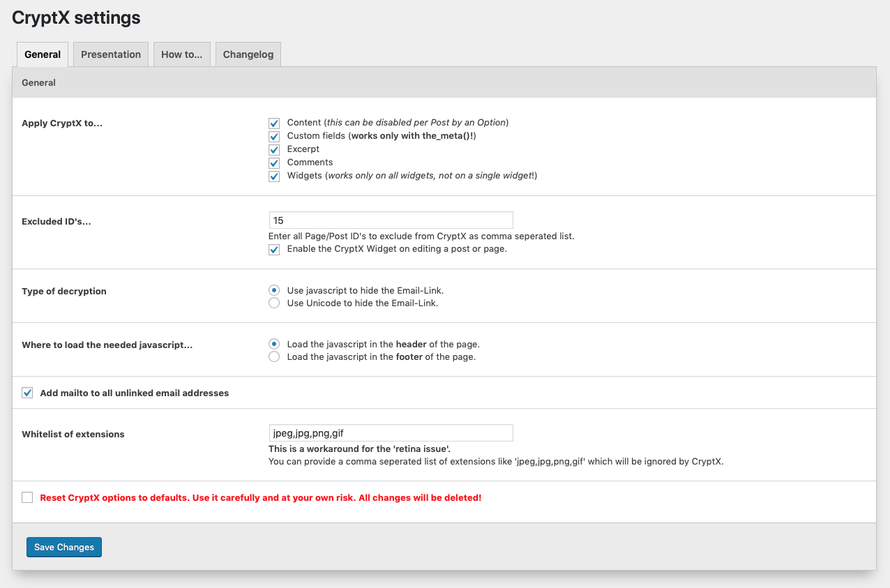The image size is (890, 588).
Task: Toggle Enable the CryptX Widget checkbox
Action: 274,249
